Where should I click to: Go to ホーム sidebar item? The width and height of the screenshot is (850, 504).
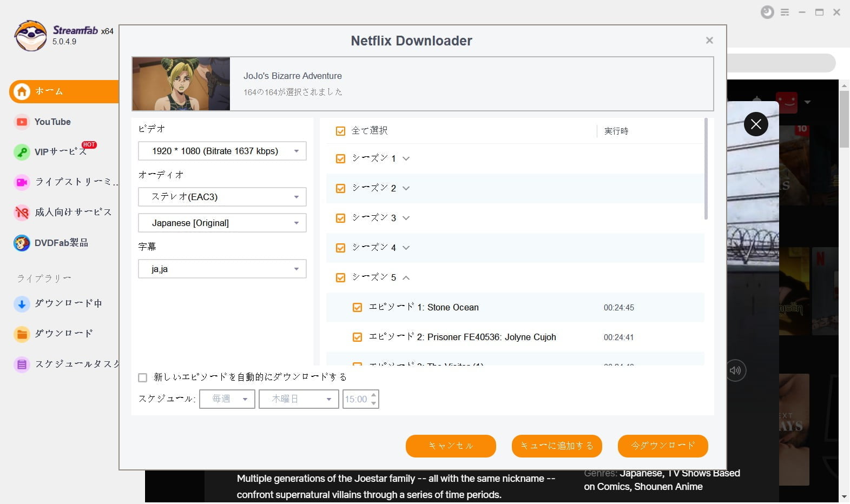pyautogui.click(x=64, y=91)
